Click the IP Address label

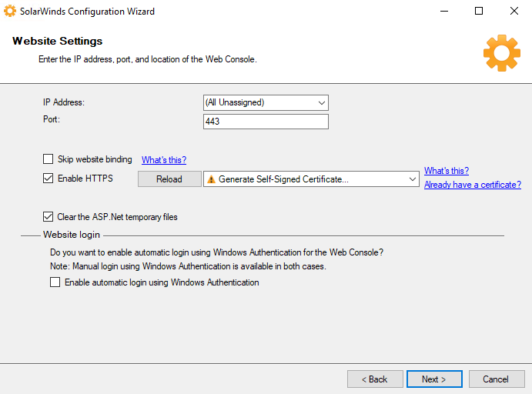click(x=64, y=102)
